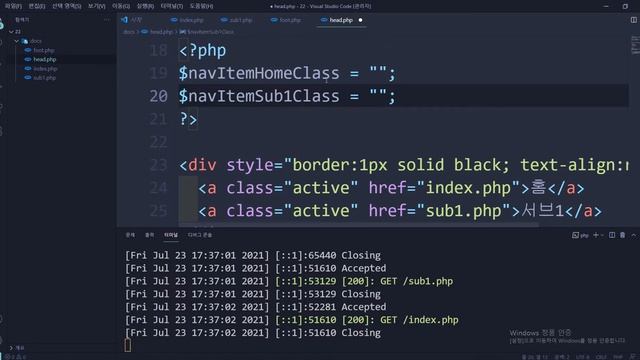Open the 이동 (Go) menu
Screen dimensions: 640x360
(121, 6)
